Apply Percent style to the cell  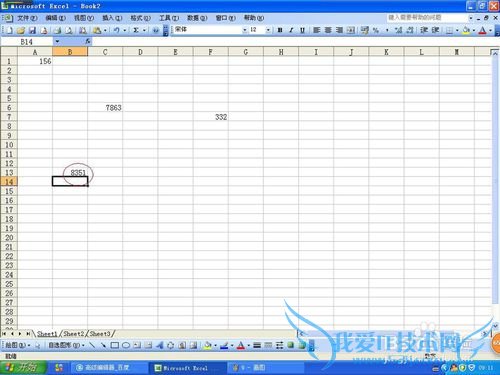pyautogui.click(x=376, y=30)
